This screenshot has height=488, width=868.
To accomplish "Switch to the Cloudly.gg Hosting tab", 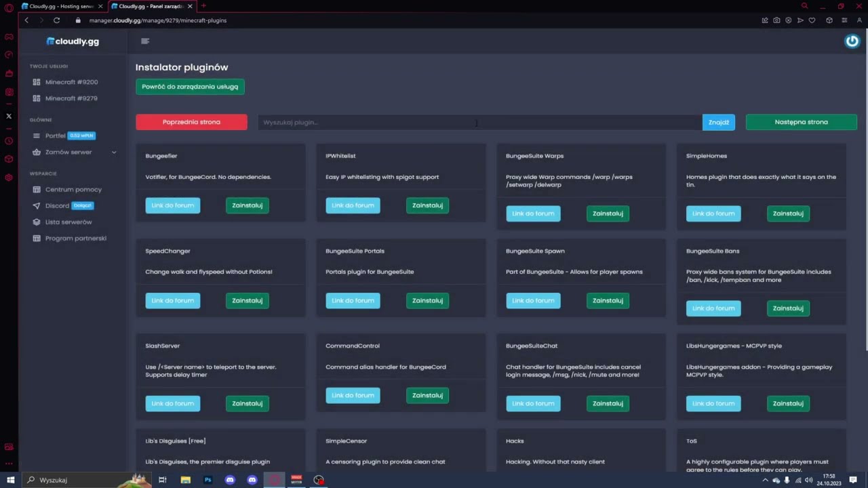I will point(61,6).
